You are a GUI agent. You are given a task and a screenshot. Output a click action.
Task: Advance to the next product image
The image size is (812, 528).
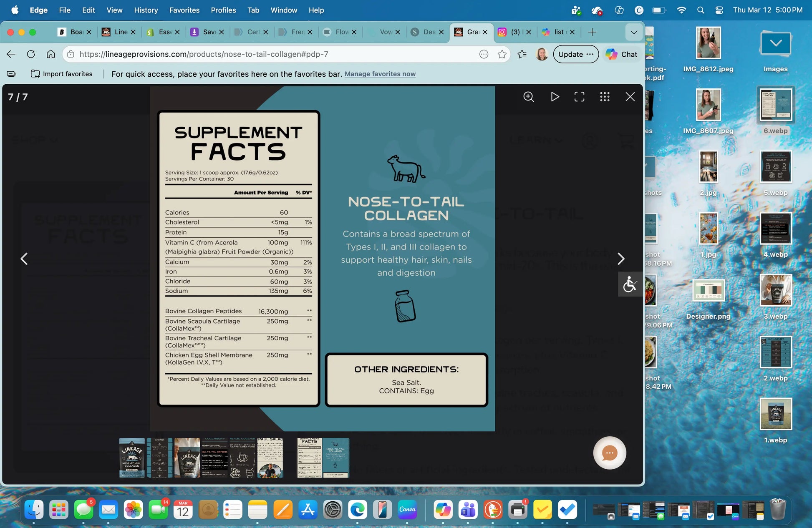point(621,259)
